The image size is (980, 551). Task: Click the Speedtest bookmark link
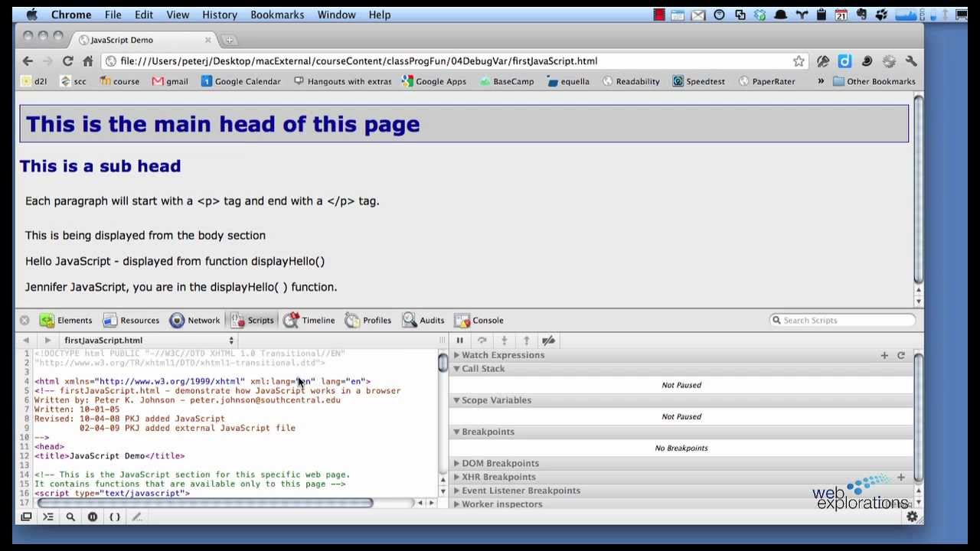click(x=698, y=81)
